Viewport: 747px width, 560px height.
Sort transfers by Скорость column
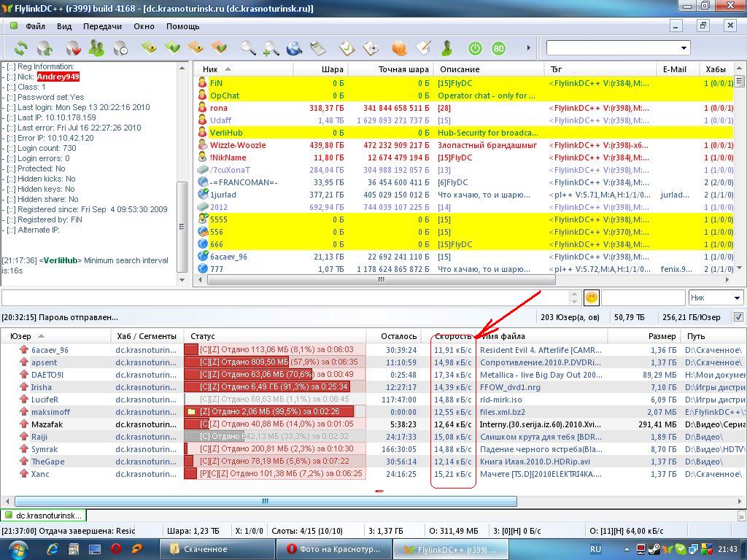click(x=449, y=336)
